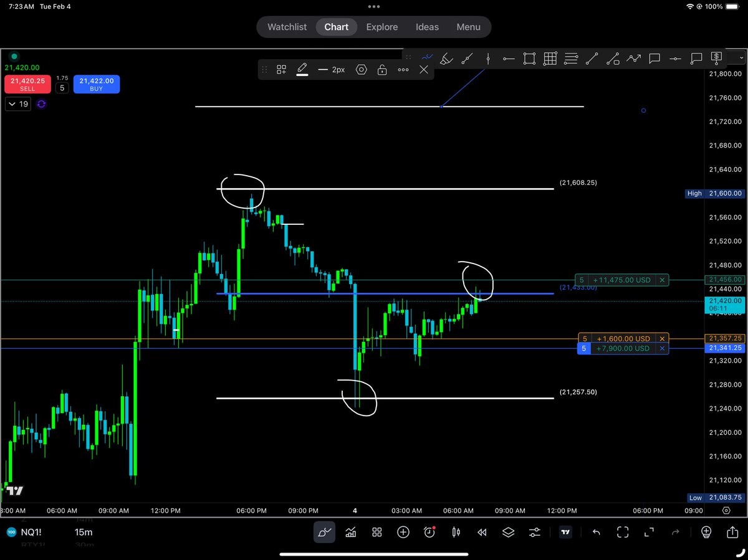This screenshot has height=560, width=748.
Task: Toggle the drawing tools pencil button
Action: click(x=324, y=532)
